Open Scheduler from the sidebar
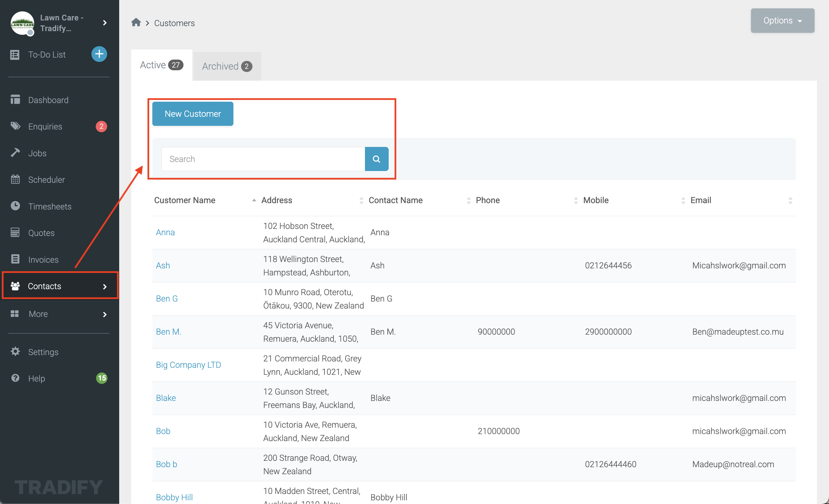 point(47,179)
